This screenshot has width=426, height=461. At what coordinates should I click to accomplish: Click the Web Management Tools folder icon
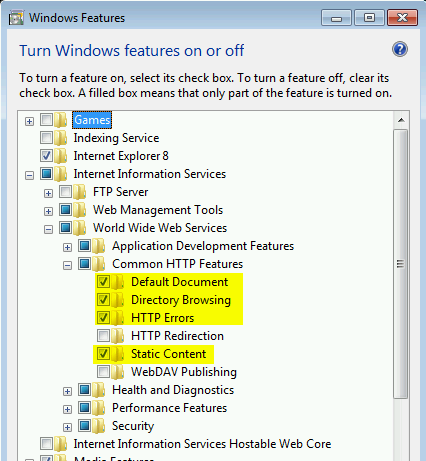click(x=80, y=210)
